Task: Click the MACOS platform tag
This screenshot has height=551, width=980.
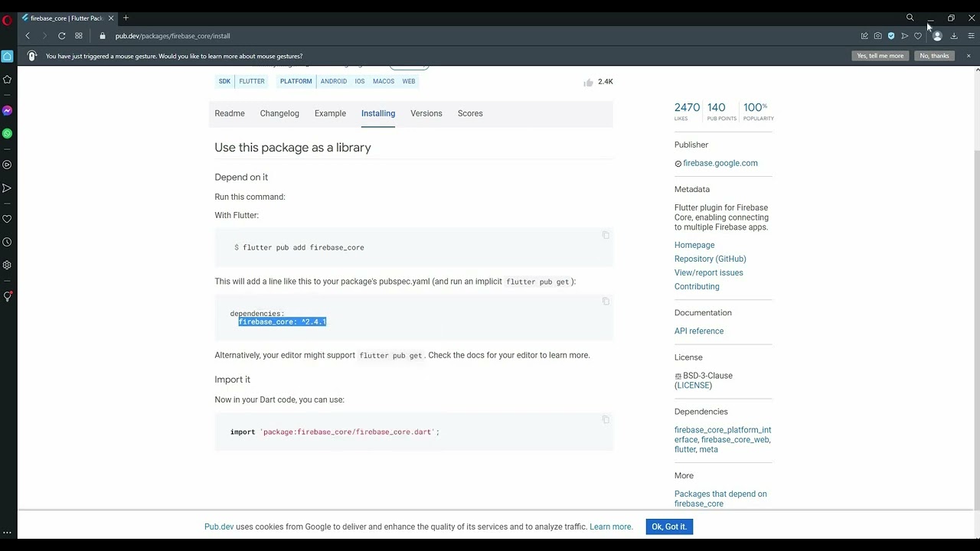Action: tap(384, 81)
